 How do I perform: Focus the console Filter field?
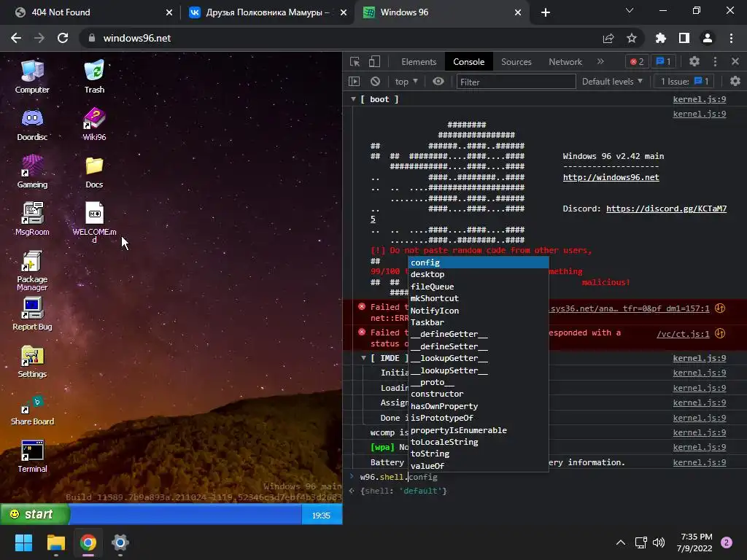tap(516, 82)
